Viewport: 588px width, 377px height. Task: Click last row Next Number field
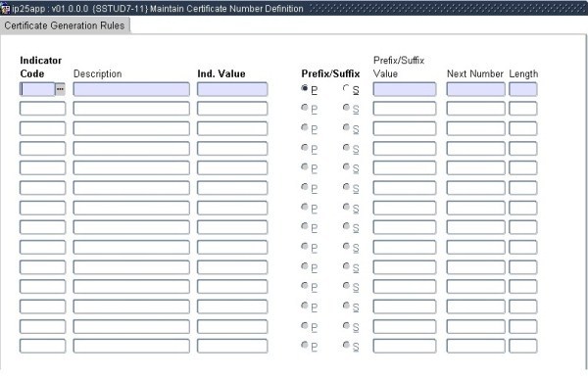pyautogui.click(x=475, y=346)
